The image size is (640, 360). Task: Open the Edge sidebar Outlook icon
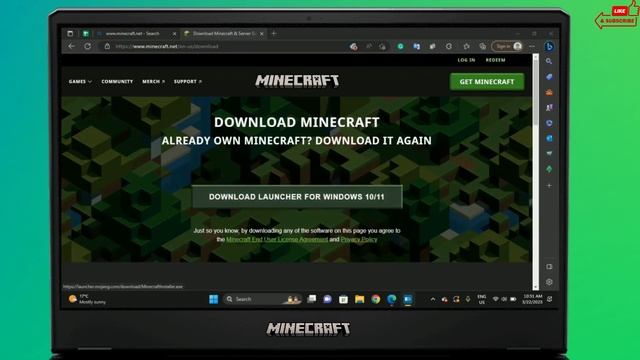tap(549, 138)
